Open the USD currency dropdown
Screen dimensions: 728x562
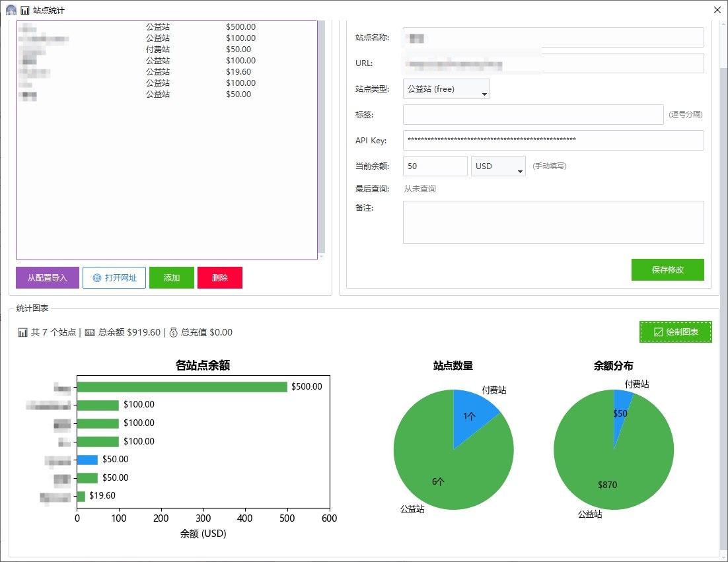498,166
